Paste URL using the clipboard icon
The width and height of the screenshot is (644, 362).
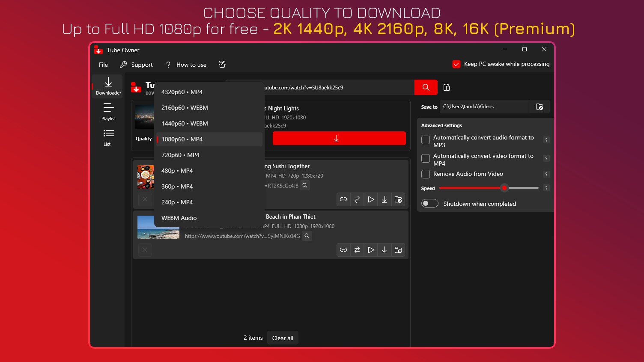(446, 87)
